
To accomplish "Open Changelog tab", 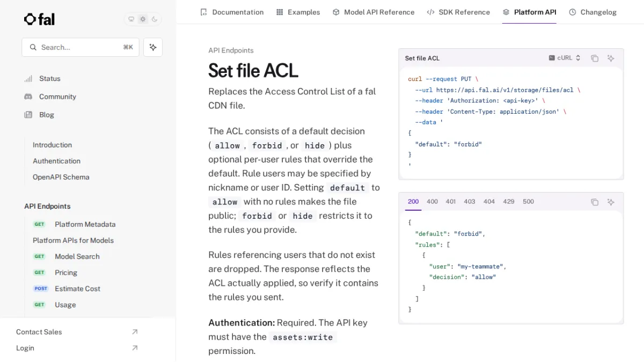I will tap(592, 12).
